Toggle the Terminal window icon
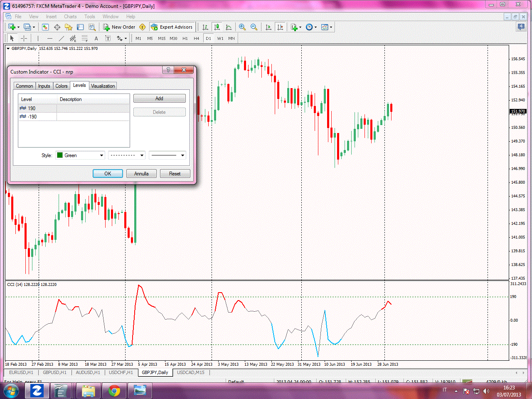The height and width of the screenshot is (399, 532). pos(80,27)
